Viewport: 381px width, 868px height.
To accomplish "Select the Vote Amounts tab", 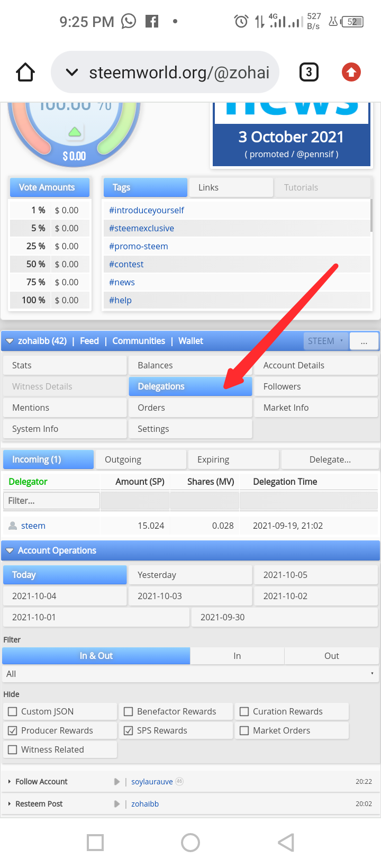I will click(x=50, y=187).
